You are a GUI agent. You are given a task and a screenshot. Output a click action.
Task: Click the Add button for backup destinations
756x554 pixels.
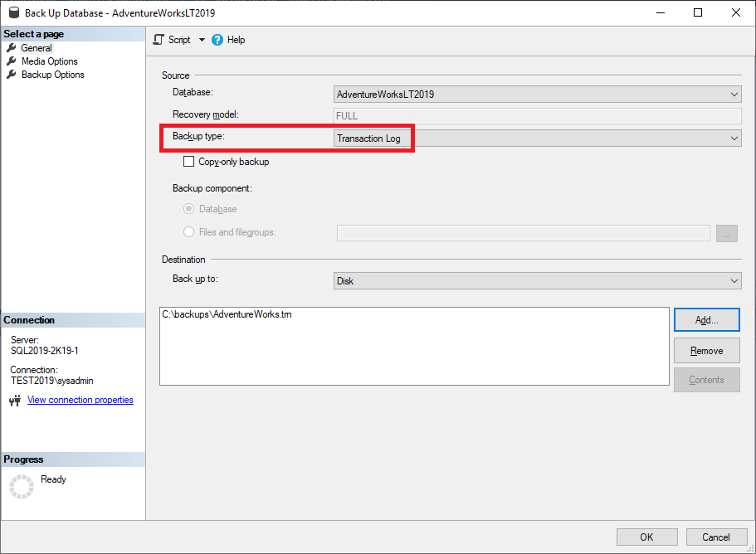[x=706, y=319]
